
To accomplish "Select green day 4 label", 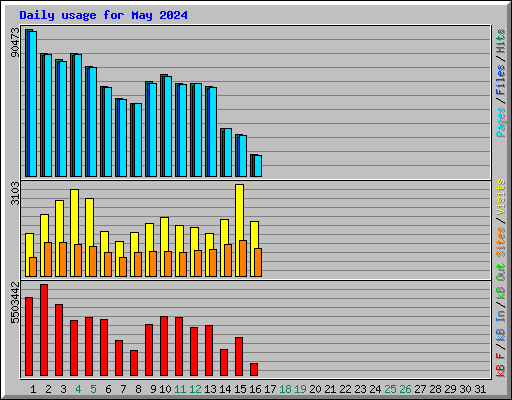I will click(x=78, y=389).
